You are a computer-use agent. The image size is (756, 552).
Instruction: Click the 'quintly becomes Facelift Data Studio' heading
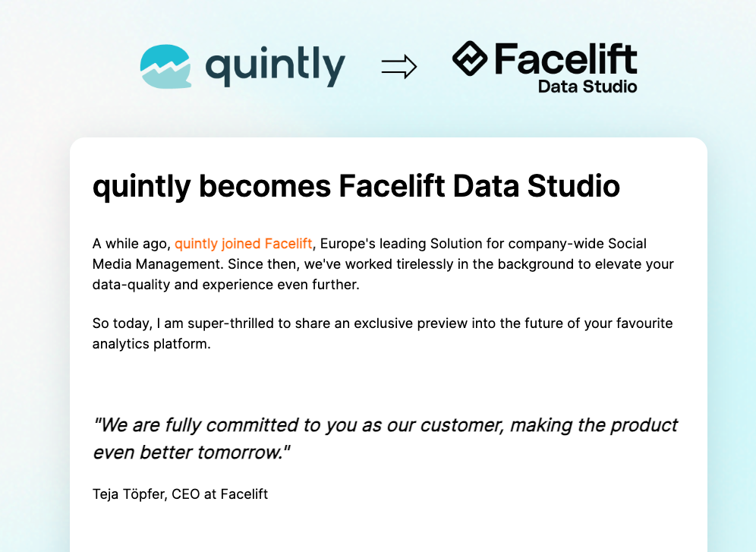[x=356, y=186]
